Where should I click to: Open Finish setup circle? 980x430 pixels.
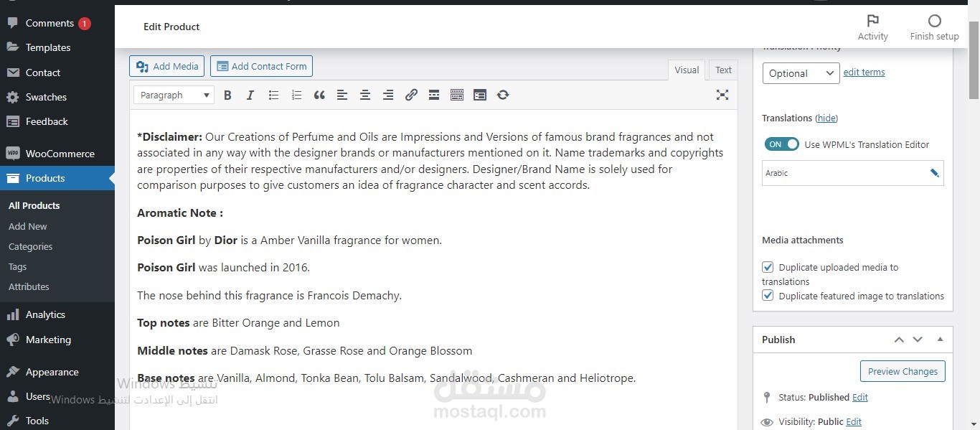tap(934, 27)
